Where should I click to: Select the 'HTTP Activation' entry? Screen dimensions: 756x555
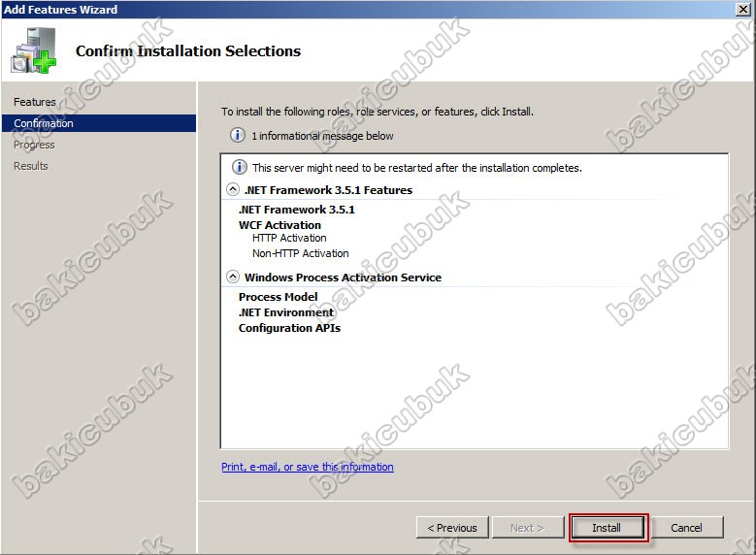(x=289, y=238)
